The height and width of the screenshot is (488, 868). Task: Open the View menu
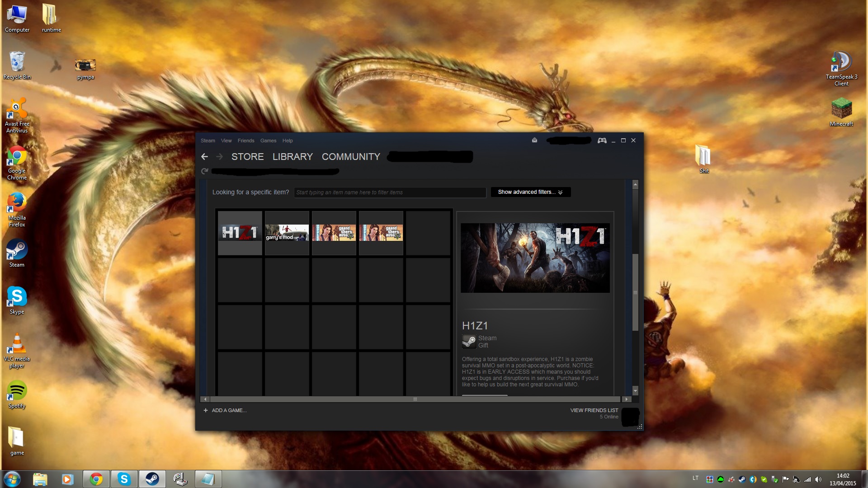(x=226, y=141)
